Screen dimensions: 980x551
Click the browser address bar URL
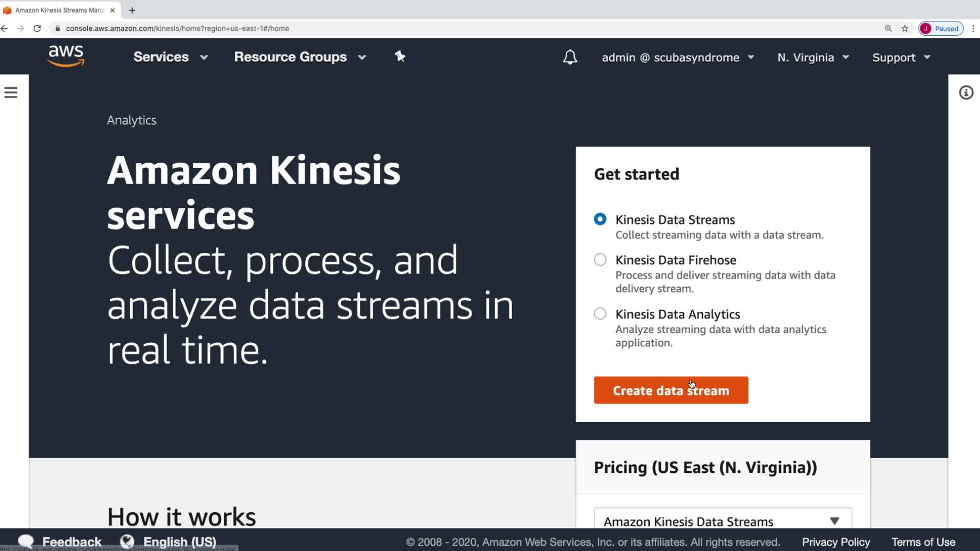point(178,28)
